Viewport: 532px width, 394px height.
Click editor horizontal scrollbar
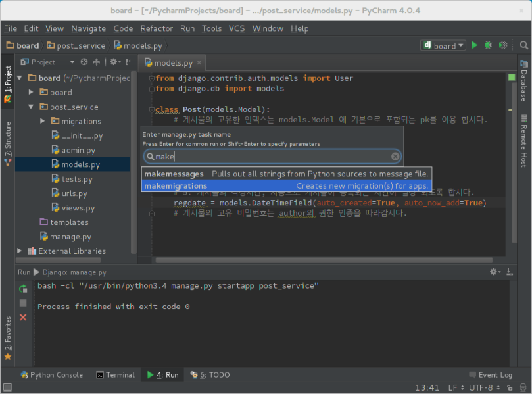324,260
